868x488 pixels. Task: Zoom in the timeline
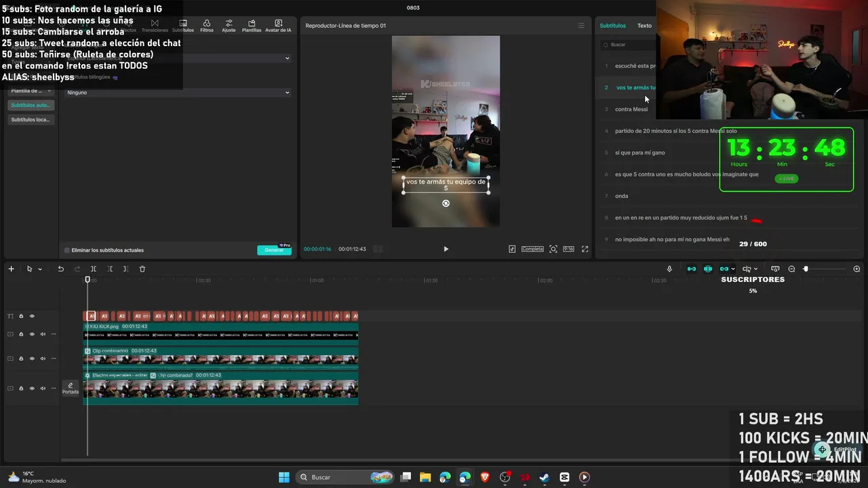click(856, 269)
